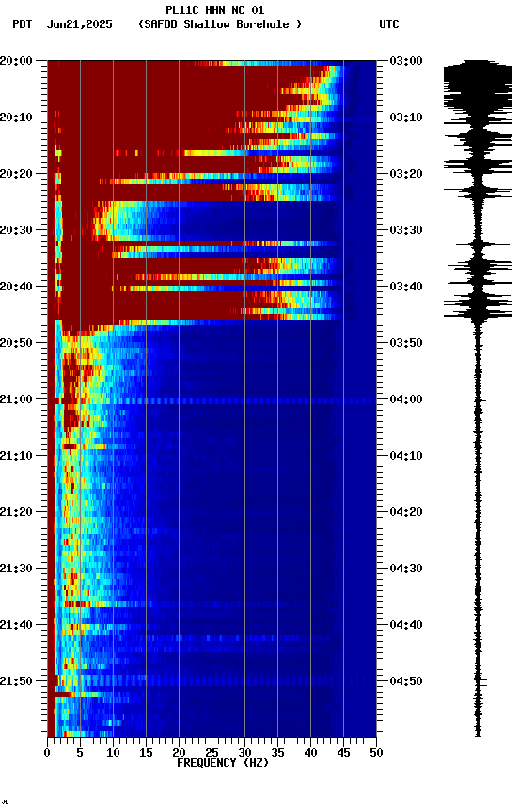Click the 03:30 UTC time label
Image resolution: width=519 pixels, height=812 pixels.
406,230
